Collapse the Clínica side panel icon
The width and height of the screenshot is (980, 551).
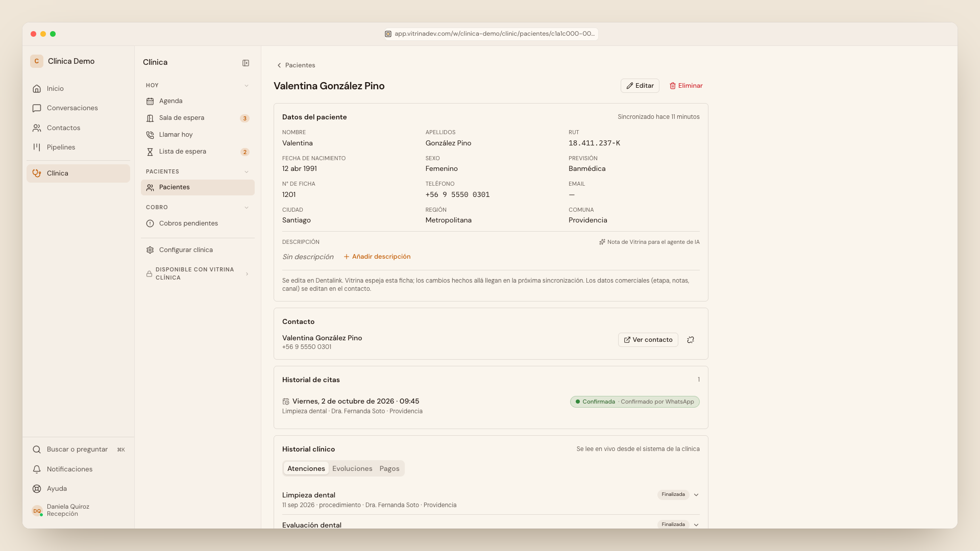pos(246,63)
